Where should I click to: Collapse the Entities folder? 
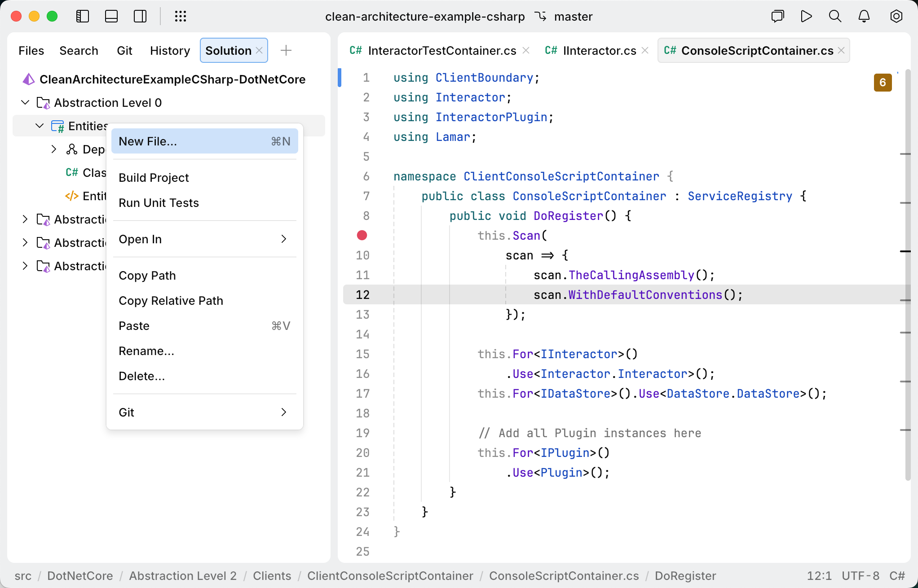coord(40,126)
